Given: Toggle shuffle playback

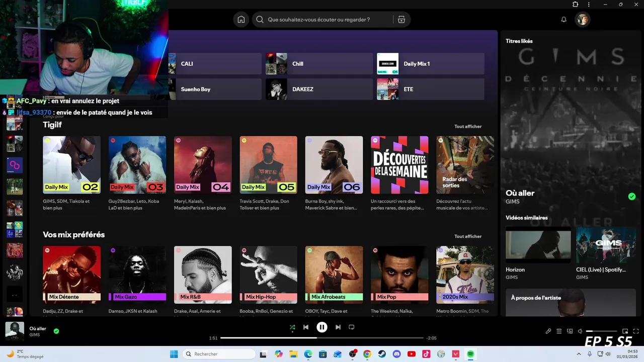Looking at the screenshot, I should click(292, 327).
